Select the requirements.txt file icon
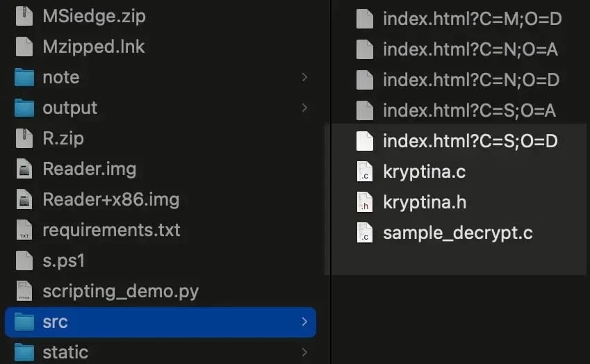The image size is (590, 364). coord(24,230)
